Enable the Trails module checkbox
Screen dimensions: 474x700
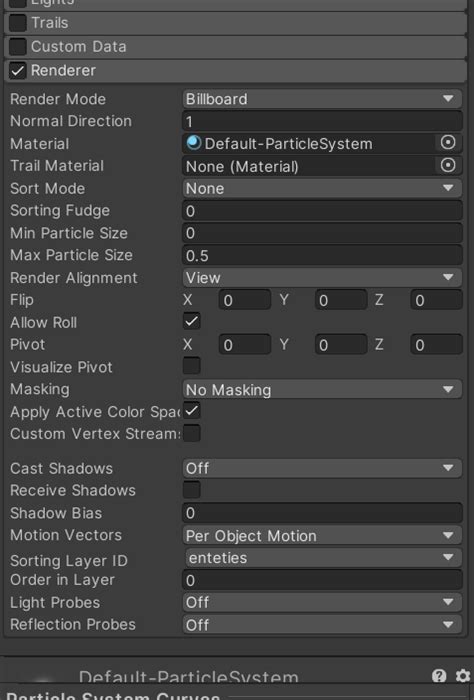tap(18, 23)
